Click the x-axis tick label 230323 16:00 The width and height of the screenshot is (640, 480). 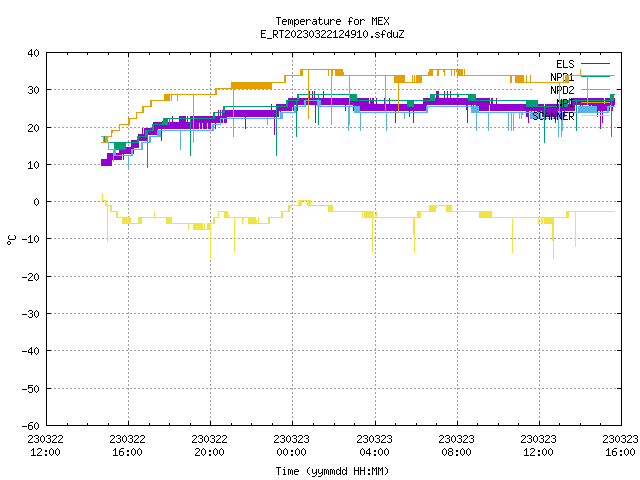[x=620, y=446]
